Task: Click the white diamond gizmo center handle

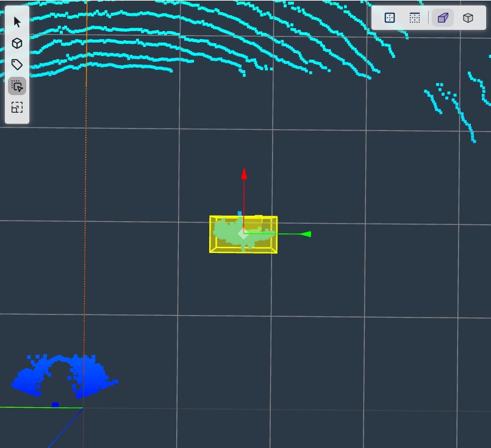Action: 243,233
